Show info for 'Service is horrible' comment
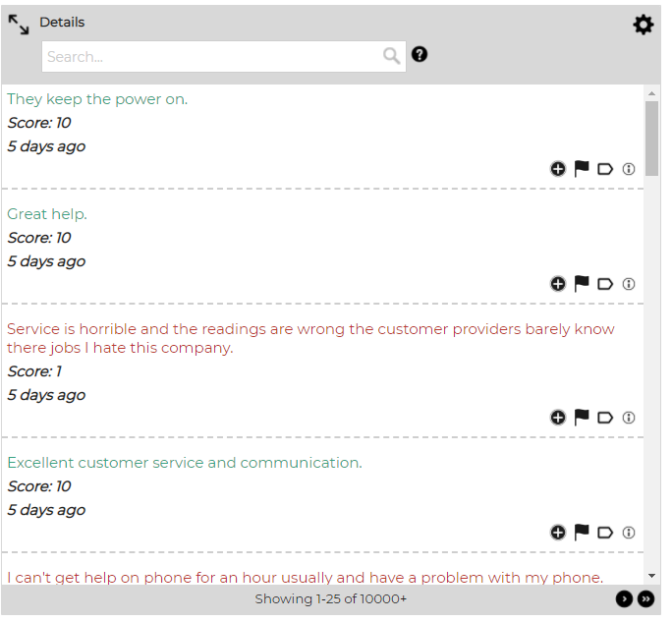The image size is (672, 622). (629, 418)
